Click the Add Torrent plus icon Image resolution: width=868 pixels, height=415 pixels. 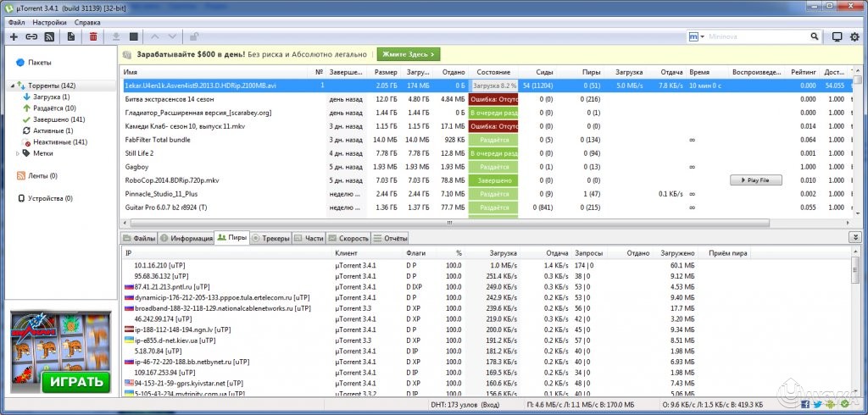[14, 37]
